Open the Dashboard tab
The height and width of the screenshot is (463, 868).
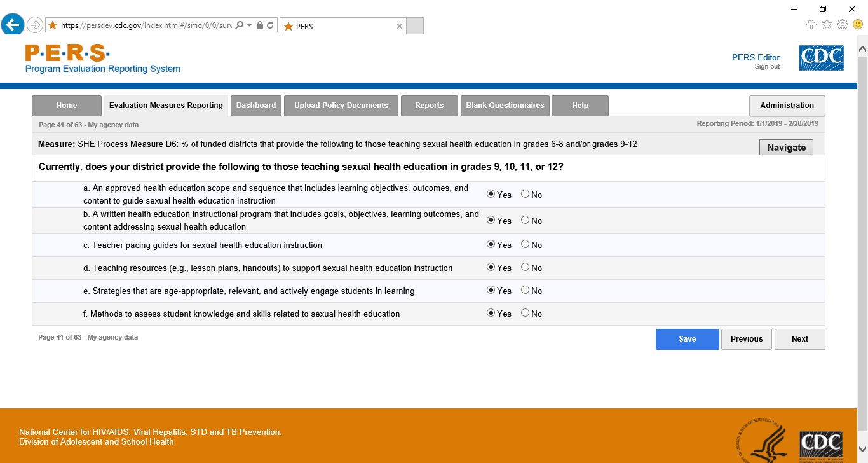coord(256,106)
